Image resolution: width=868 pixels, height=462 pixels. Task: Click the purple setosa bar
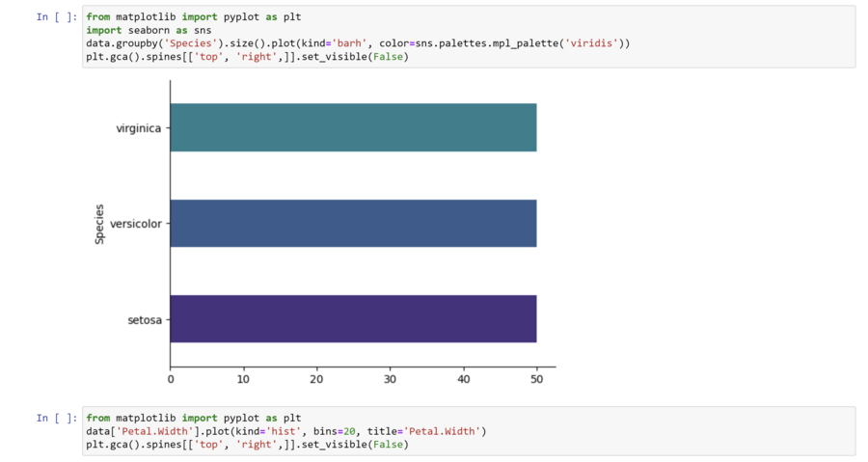tap(353, 318)
